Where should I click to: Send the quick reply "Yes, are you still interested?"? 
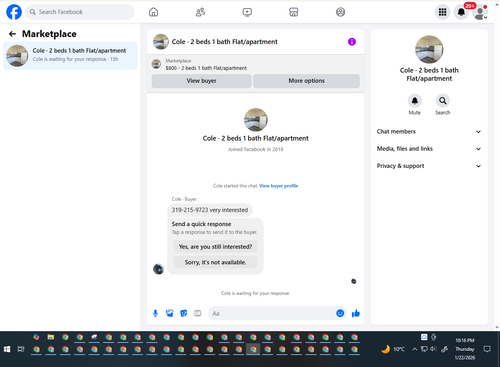coord(215,247)
